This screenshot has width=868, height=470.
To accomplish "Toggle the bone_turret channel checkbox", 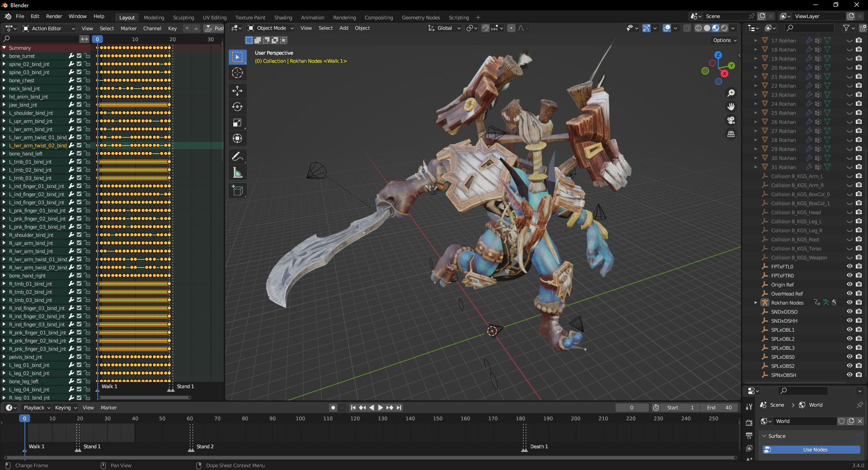I will (79, 56).
